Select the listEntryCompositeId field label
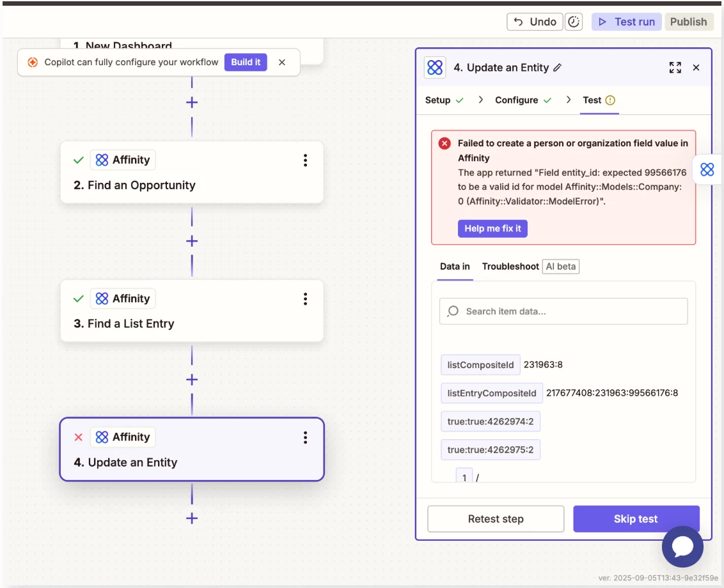 (492, 393)
